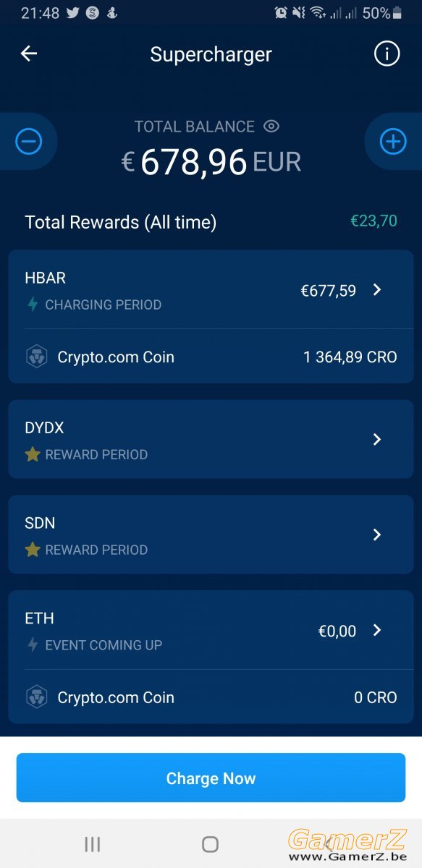Image resolution: width=422 pixels, height=868 pixels.
Task: Open the Supercharger info icon
Action: pyautogui.click(x=387, y=54)
